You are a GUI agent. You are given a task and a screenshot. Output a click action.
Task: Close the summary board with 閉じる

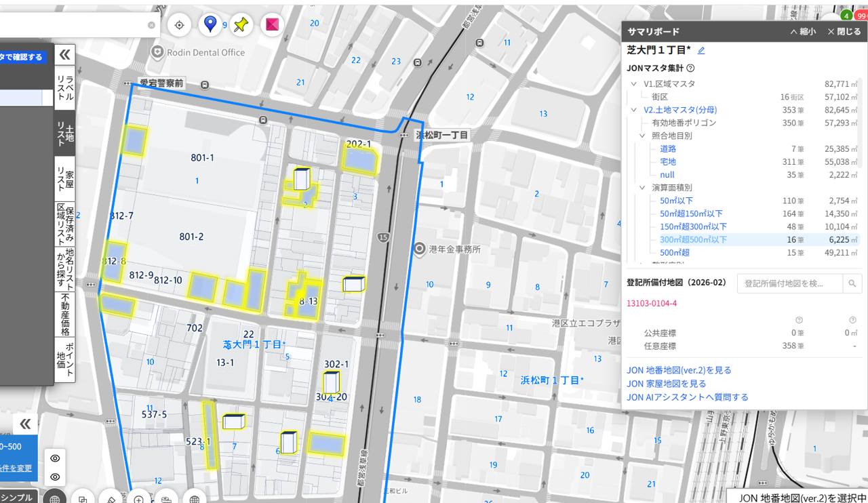point(844,32)
